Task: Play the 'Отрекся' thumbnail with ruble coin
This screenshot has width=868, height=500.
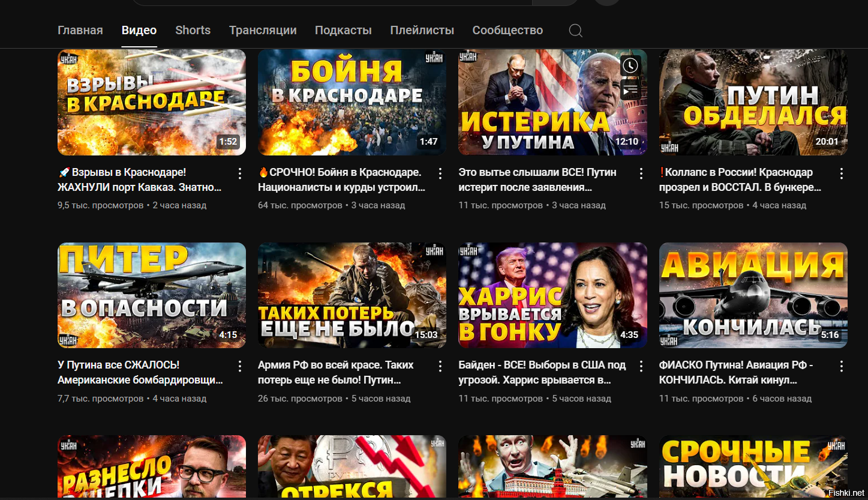Action: [352, 467]
